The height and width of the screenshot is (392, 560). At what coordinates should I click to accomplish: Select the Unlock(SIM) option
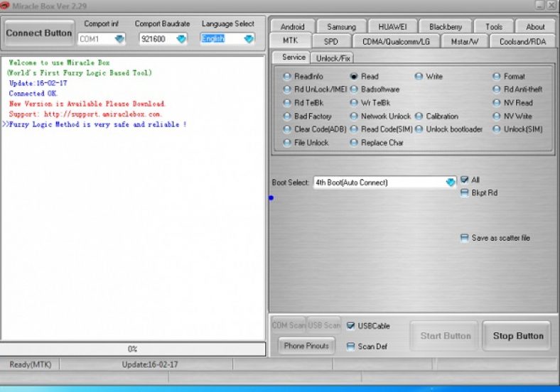(x=517, y=129)
